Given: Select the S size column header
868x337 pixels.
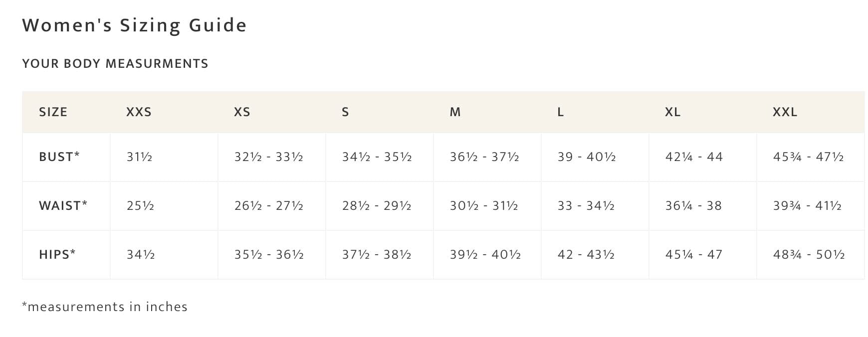Looking at the screenshot, I should pos(345,112).
